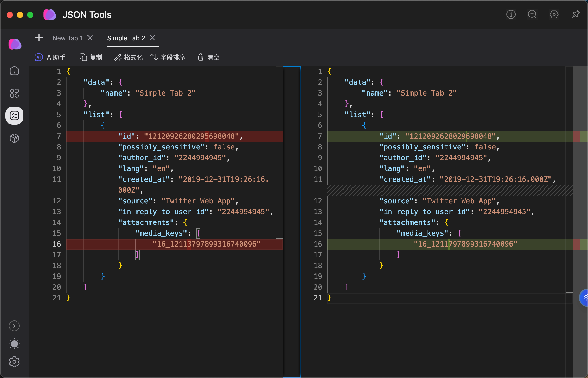Screen dimensions: 588x378
Task: Click "possibly_sensitive" key in left editor
Action: 161,147
